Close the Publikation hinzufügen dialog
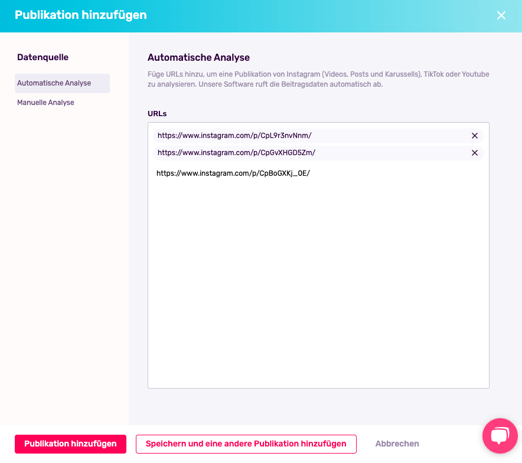This screenshot has height=463, width=522. [x=501, y=15]
